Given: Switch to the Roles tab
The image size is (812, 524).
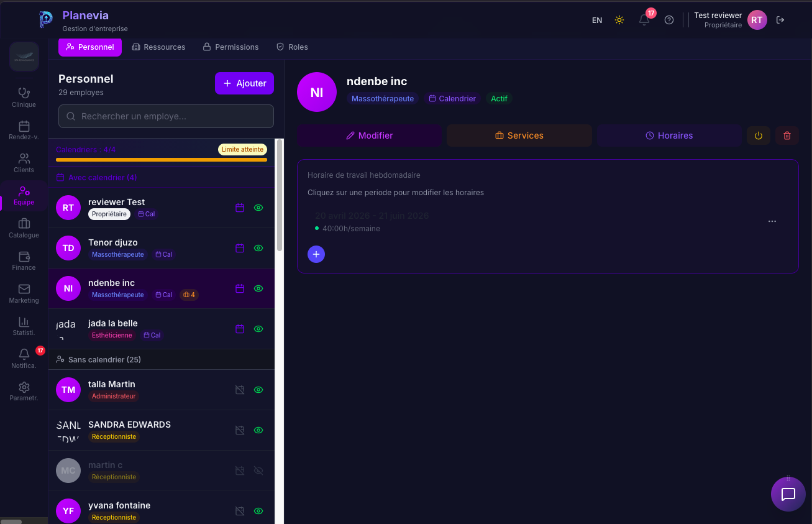Looking at the screenshot, I should coord(292,47).
